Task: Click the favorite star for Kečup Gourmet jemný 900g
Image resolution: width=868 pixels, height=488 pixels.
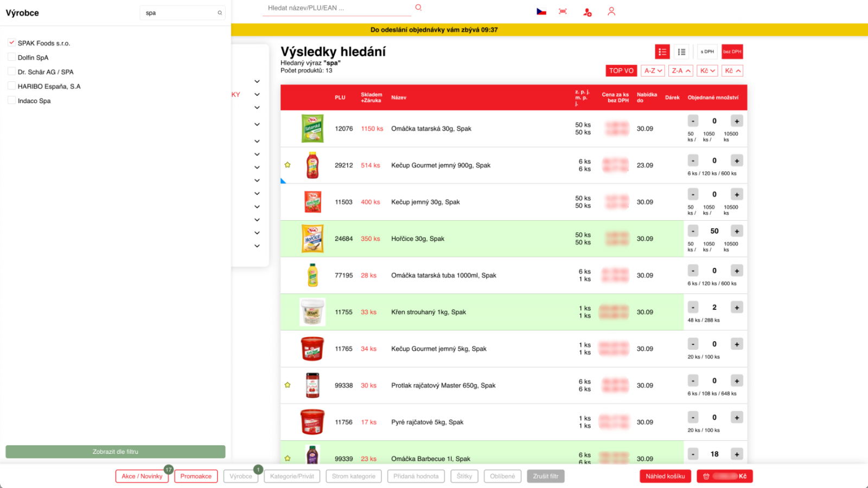Action: (288, 165)
